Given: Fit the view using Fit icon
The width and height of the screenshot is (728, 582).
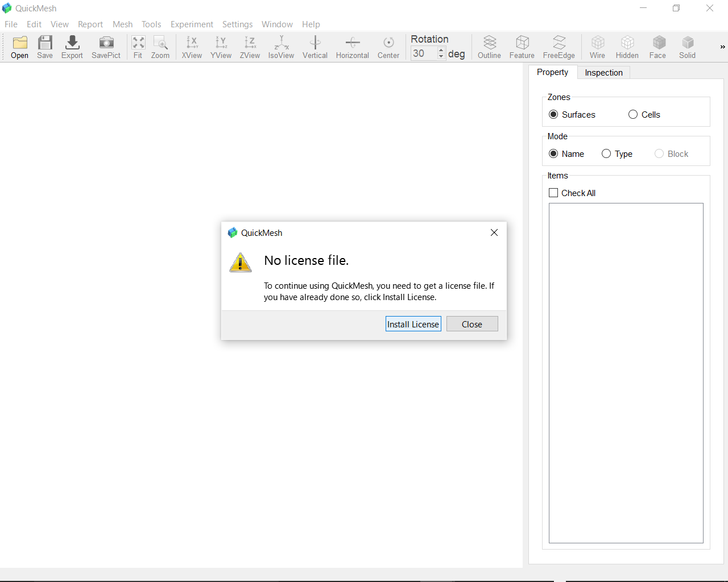Looking at the screenshot, I should (138, 47).
